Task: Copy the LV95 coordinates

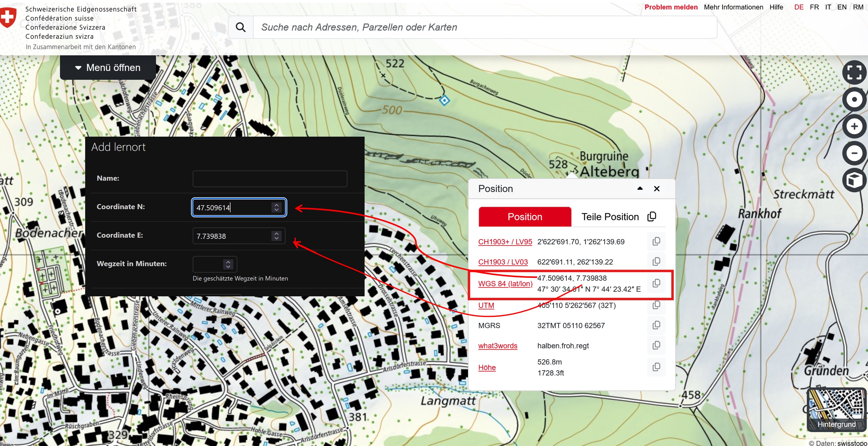Action: coord(656,241)
